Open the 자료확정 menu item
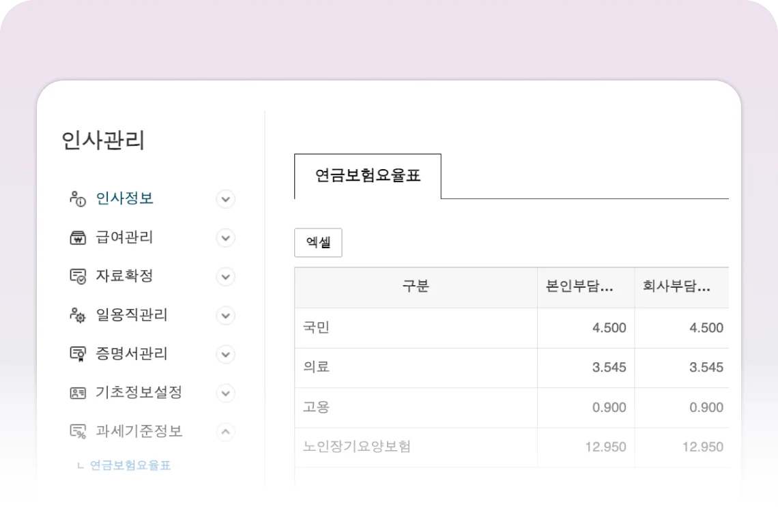 (124, 276)
